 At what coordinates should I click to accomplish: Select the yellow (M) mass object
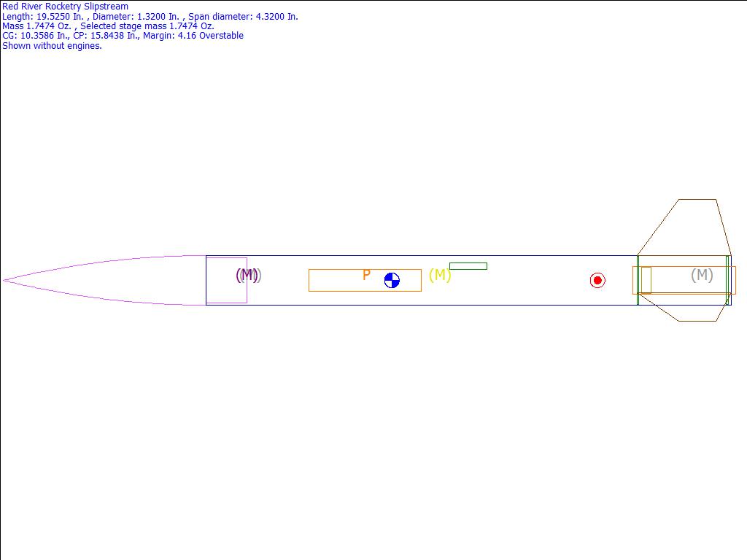pos(440,275)
